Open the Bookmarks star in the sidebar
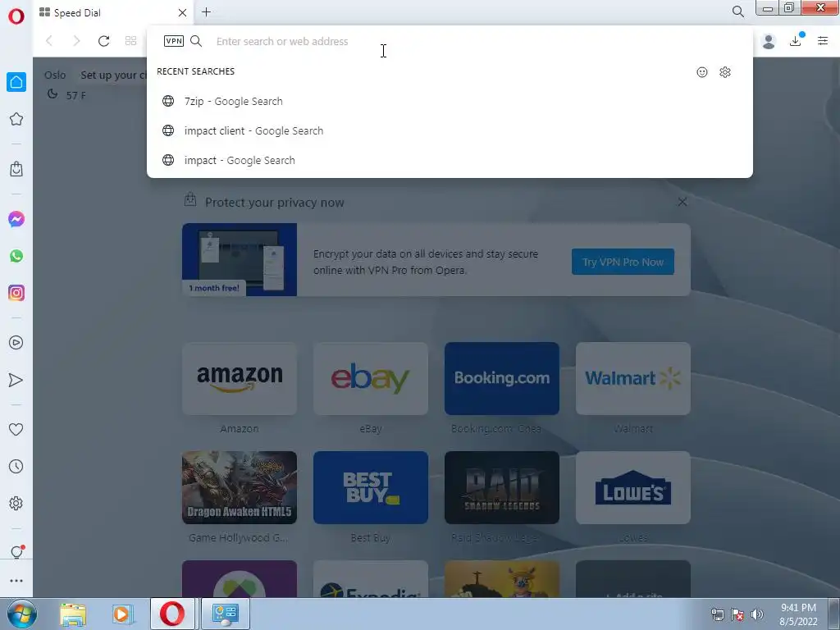Image resolution: width=840 pixels, height=630 pixels. click(16, 119)
